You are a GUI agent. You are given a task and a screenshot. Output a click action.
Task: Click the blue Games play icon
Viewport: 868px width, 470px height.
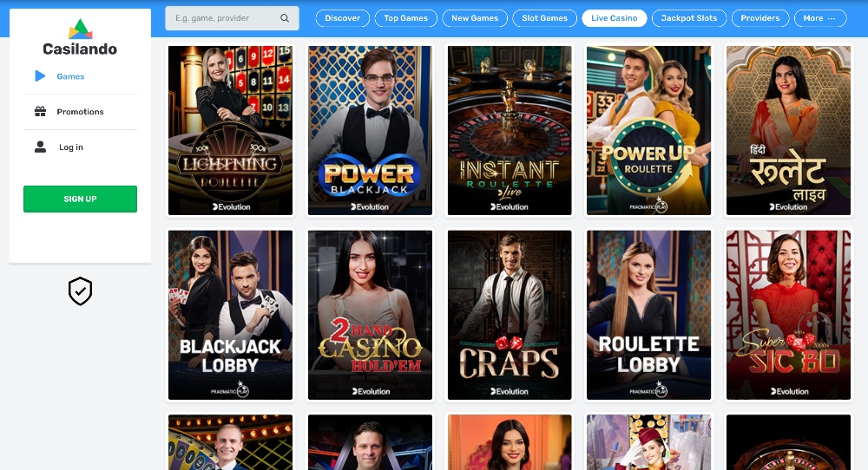[40, 75]
